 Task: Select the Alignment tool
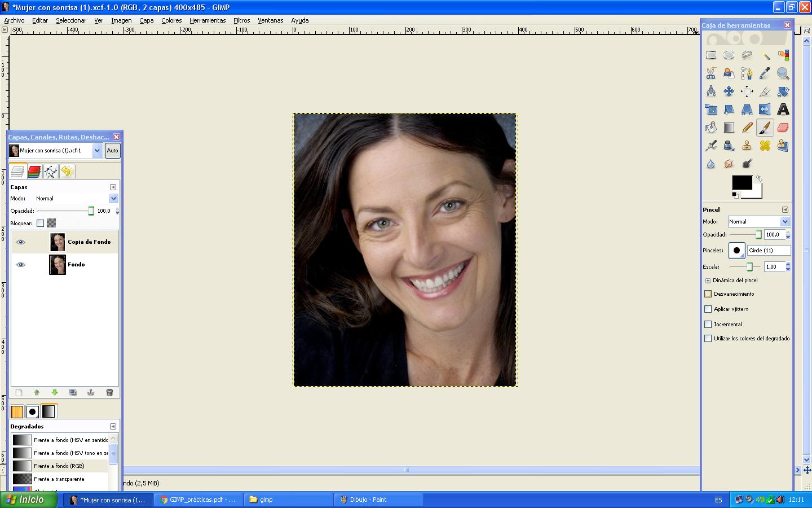747,91
